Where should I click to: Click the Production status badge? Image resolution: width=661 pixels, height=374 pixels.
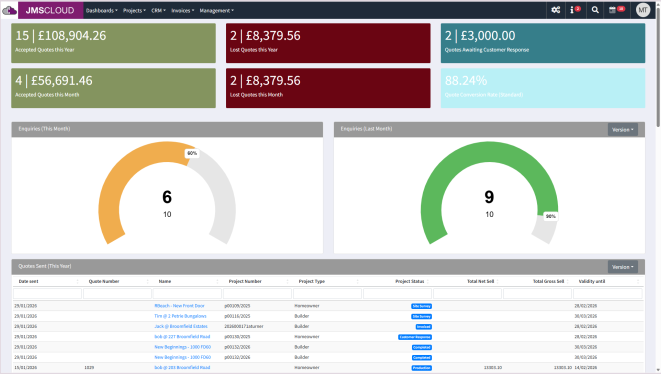[x=422, y=368]
